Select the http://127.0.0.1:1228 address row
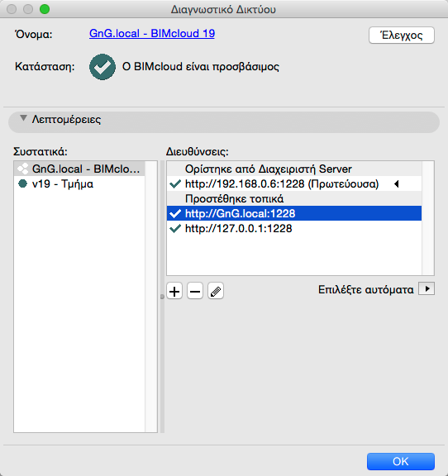 294,228
